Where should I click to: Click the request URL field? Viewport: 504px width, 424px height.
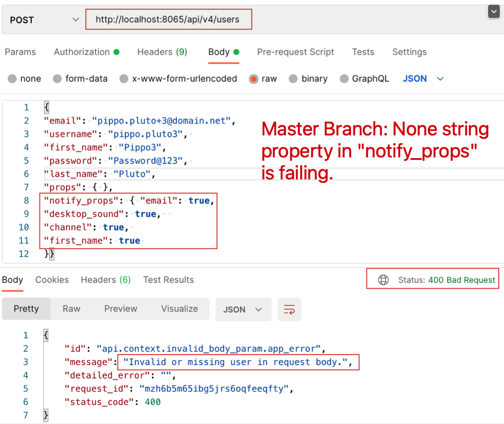(168, 20)
